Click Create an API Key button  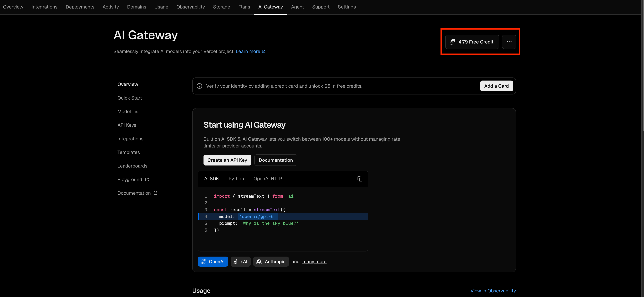point(227,160)
